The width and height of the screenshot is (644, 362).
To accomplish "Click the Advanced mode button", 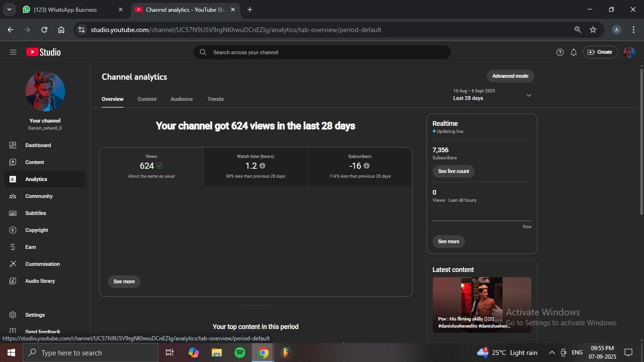I will (x=510, y=76).
